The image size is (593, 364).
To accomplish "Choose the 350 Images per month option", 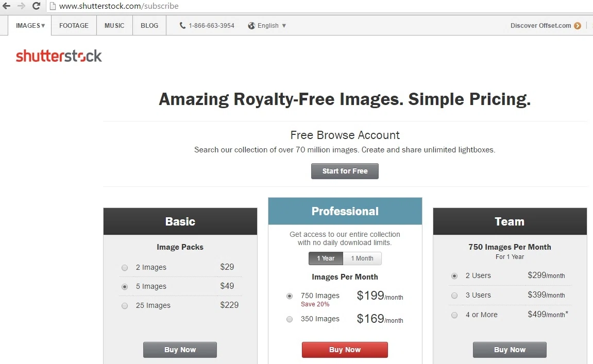I will click(x=290, y=319).
